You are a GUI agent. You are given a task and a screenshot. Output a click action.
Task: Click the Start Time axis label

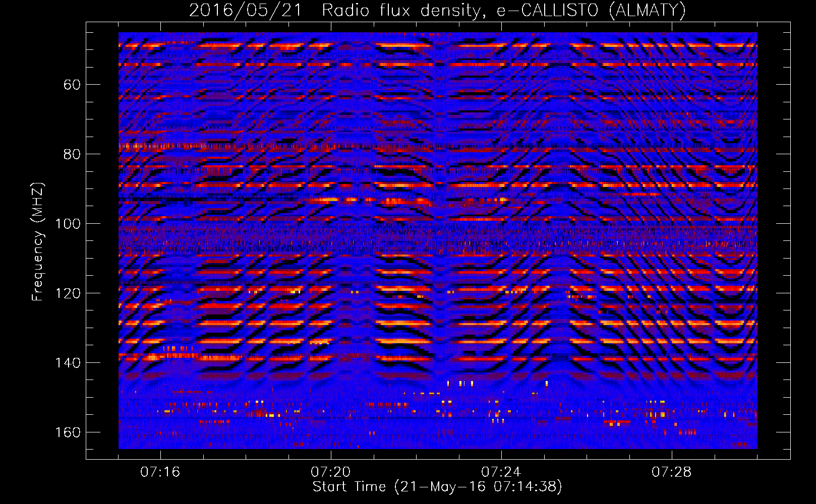coord(437,487)
